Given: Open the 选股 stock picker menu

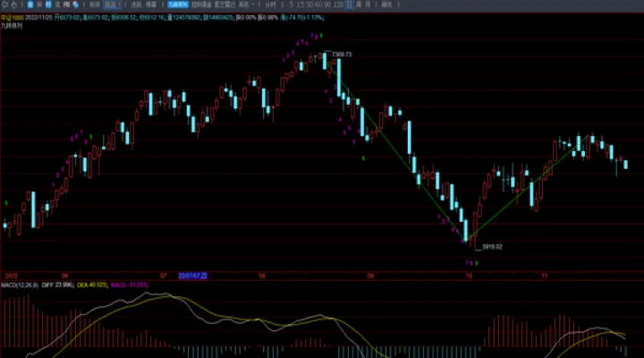Looking at the screenshot, I should point(136,4).
